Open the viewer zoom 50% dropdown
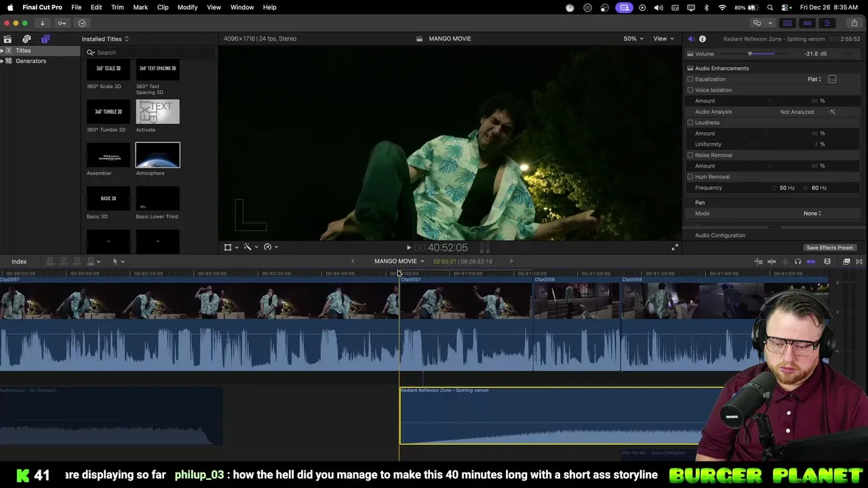The width and height of the screenshot is (868, 488). (634, 39)
